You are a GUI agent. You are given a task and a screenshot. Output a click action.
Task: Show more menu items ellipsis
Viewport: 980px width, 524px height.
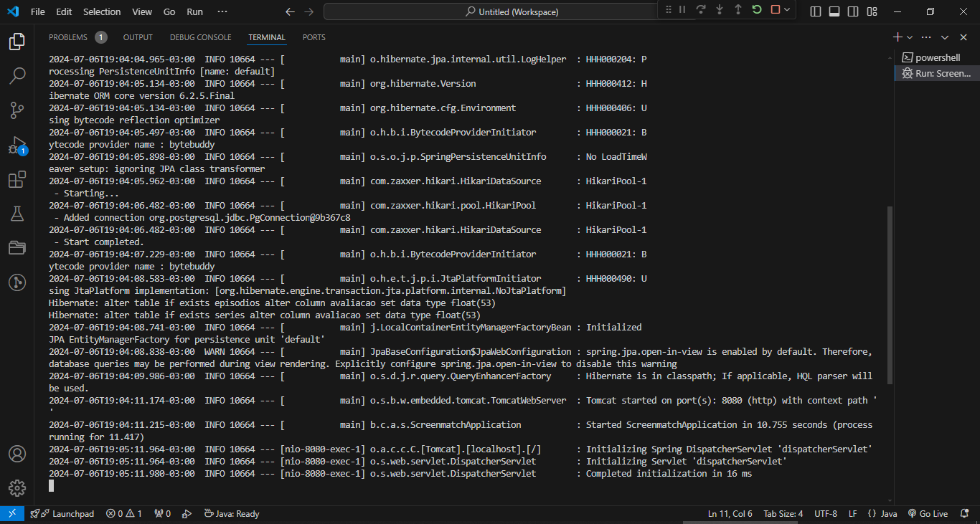pos(222,11)
